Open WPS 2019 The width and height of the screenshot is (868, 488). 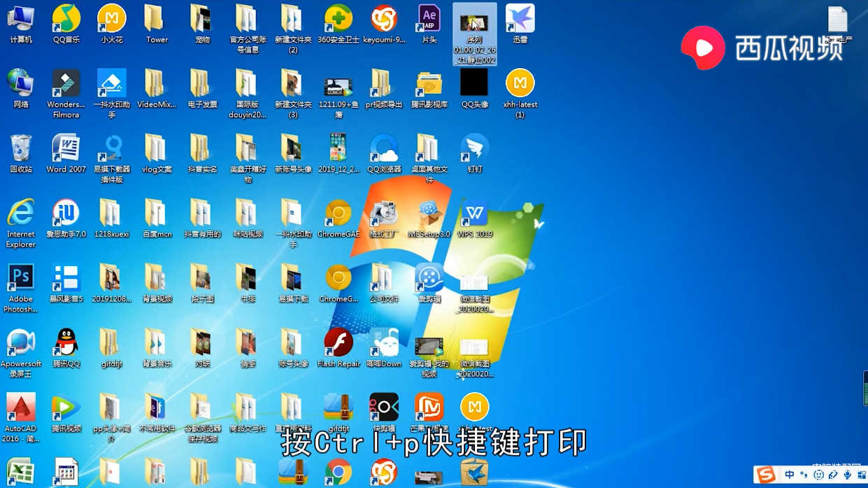tap(474, 214)
